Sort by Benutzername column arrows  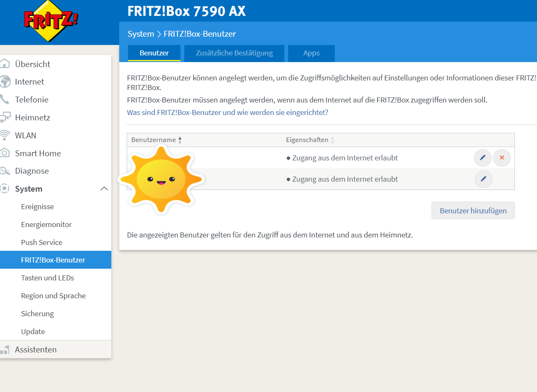click(x=180, y=140)
